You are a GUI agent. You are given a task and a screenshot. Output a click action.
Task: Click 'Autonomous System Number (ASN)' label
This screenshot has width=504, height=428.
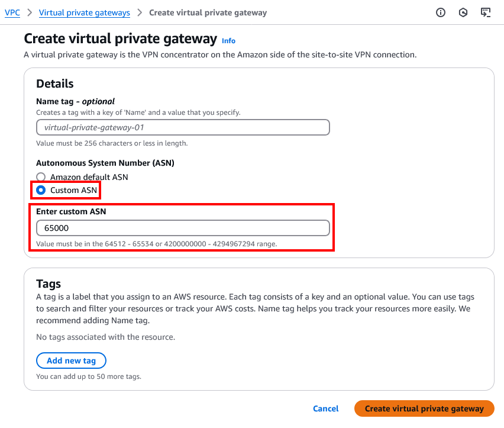click(105, 163)
